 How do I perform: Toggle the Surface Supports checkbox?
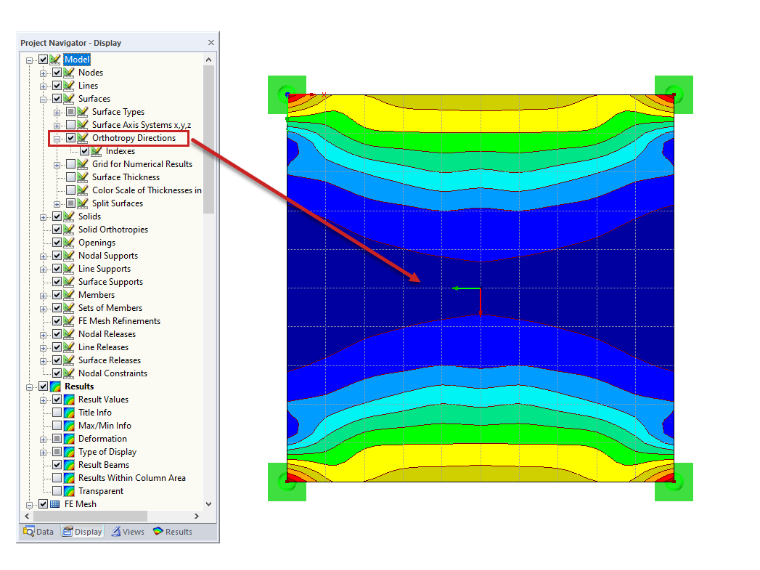(57, 282)
